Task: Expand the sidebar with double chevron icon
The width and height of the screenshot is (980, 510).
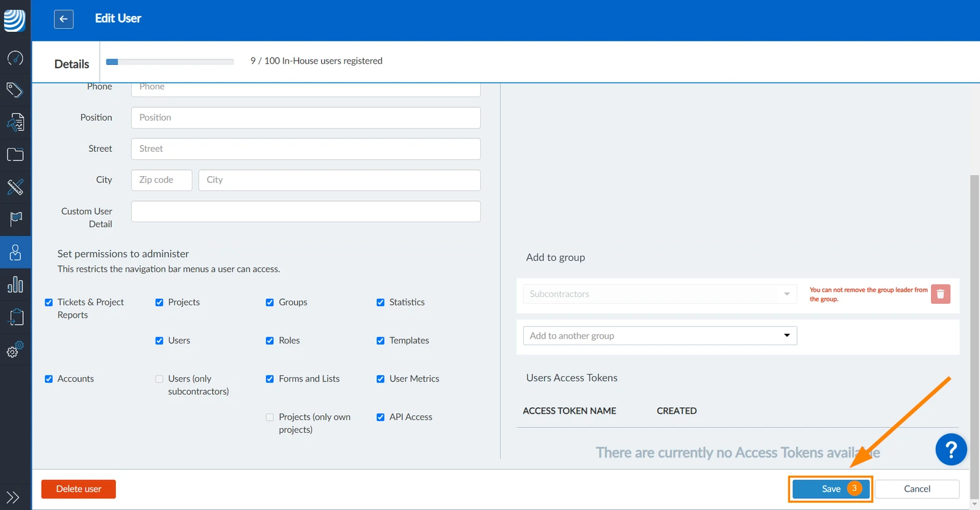Action: (13, 497)
